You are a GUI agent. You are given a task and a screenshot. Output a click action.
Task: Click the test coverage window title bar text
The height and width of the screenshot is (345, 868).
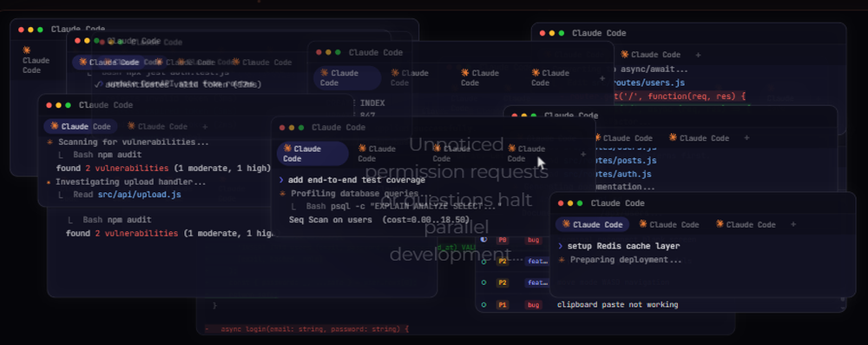click(x=339, y=127)
